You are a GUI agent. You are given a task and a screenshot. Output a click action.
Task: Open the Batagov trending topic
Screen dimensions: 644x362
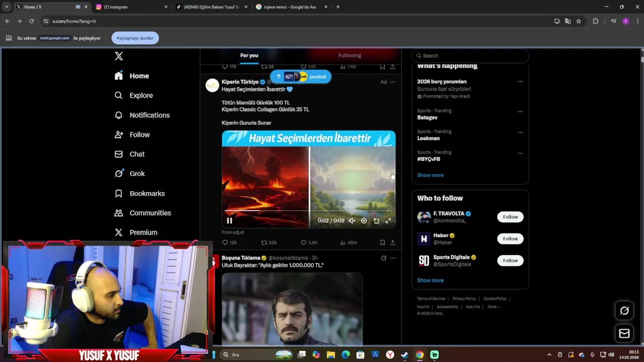427,118
